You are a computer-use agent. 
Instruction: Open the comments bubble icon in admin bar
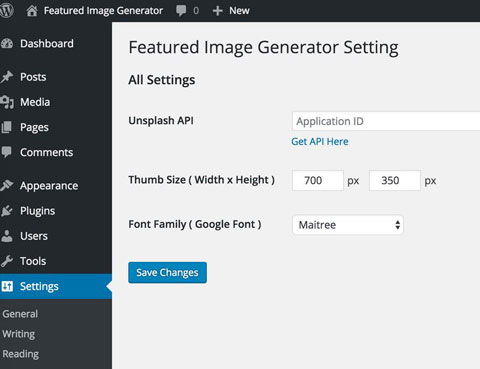[181, 11]
